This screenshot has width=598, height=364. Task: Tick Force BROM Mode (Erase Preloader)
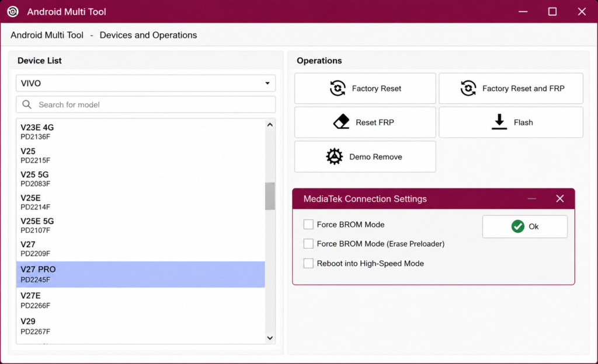pyautogui.click(x=308, y=243)
